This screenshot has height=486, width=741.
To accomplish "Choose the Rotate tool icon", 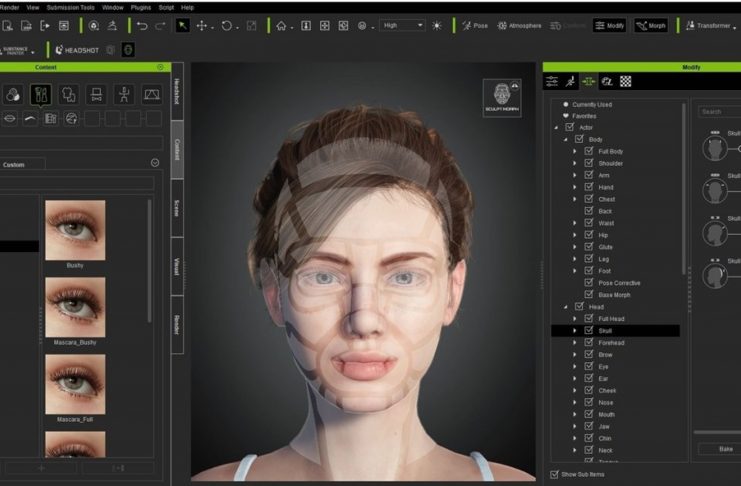I will click(x=226, y=26).
